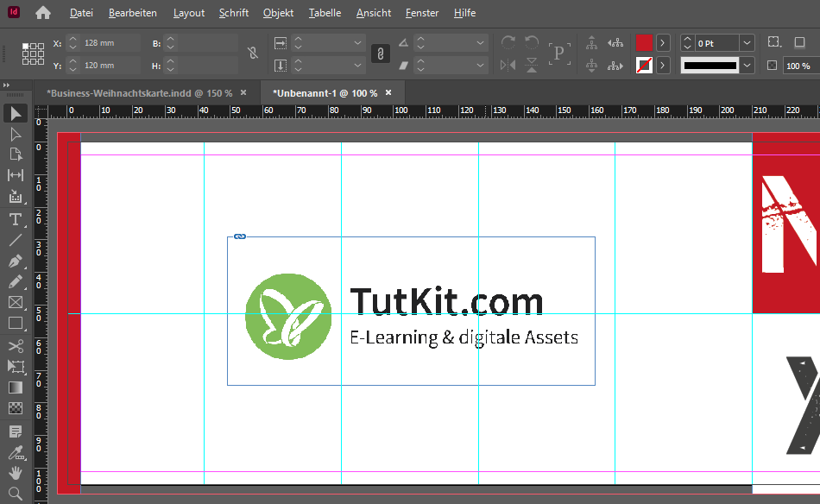Click the InDesign app logo
The width and height of the screenshot is (820, 504).
(14, 12)
